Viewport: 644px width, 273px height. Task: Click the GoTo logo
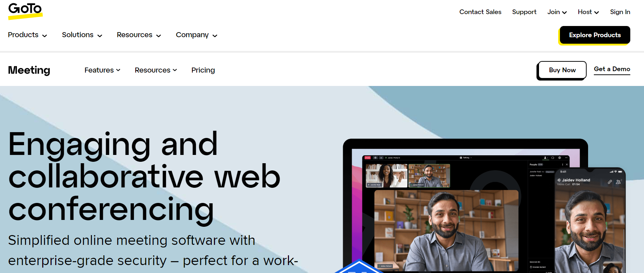25,11
